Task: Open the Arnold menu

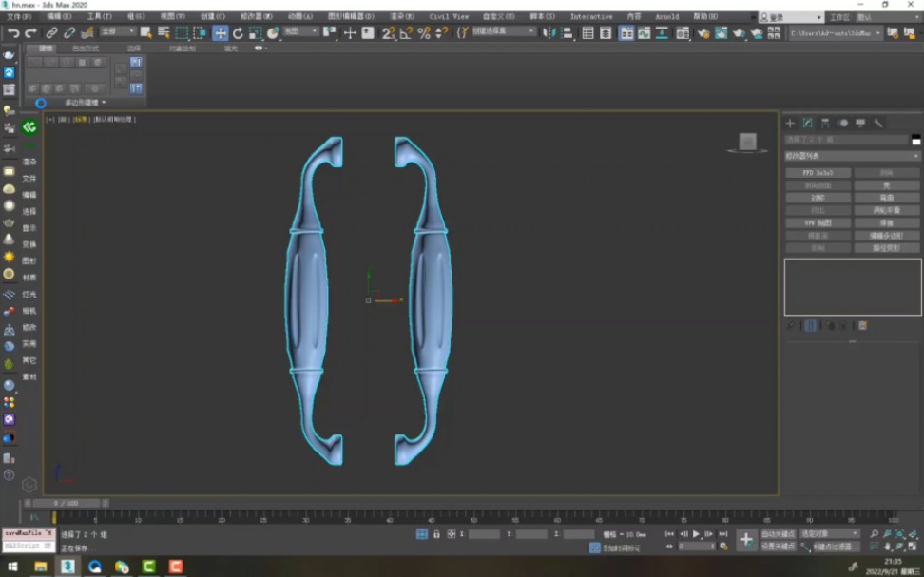Action: tap(668, 16)
